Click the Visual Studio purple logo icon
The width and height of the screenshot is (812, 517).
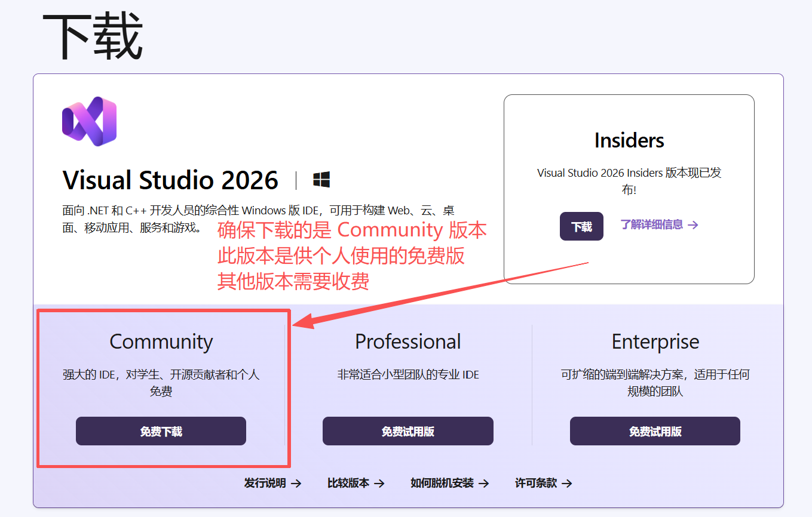[x=89, y=121]
